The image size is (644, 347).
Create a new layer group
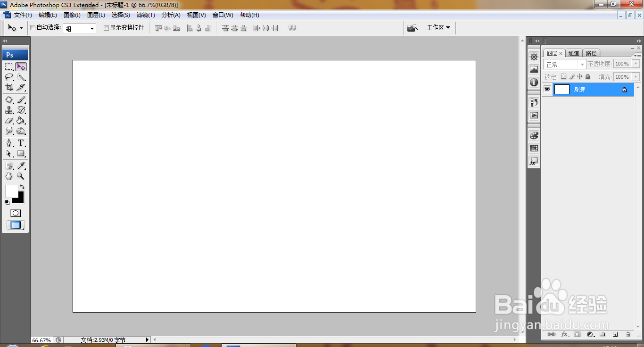click(603, 334)
